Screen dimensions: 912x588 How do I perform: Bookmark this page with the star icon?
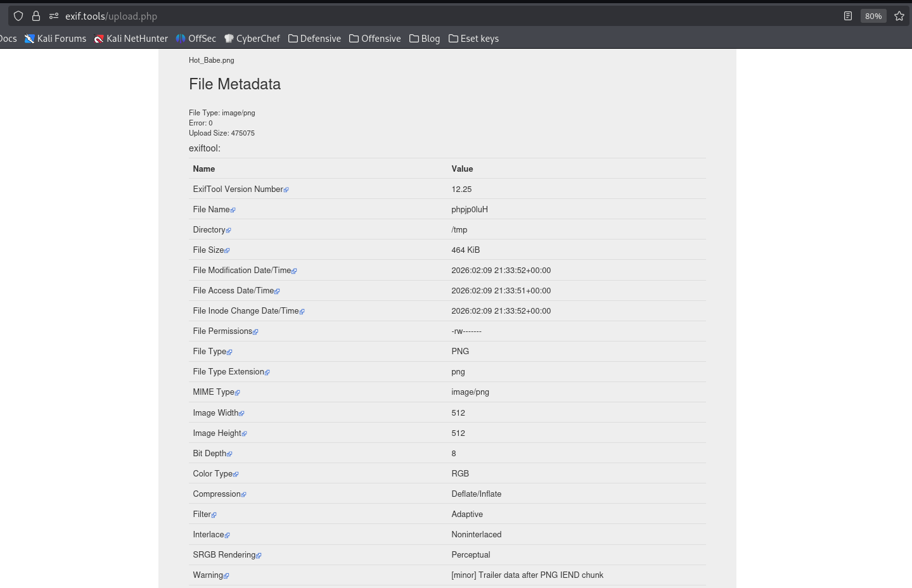pos(899,16)
